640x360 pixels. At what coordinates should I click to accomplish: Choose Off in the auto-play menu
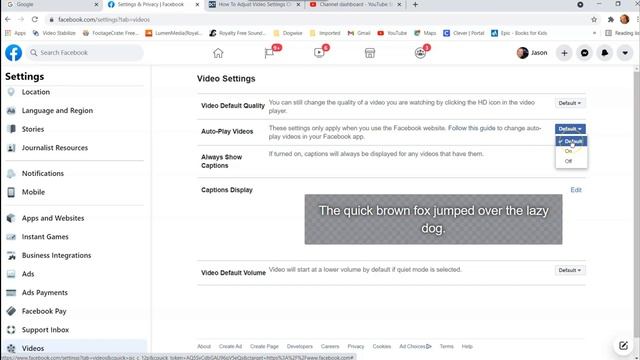pyautogui.click(x=571, y=161)
